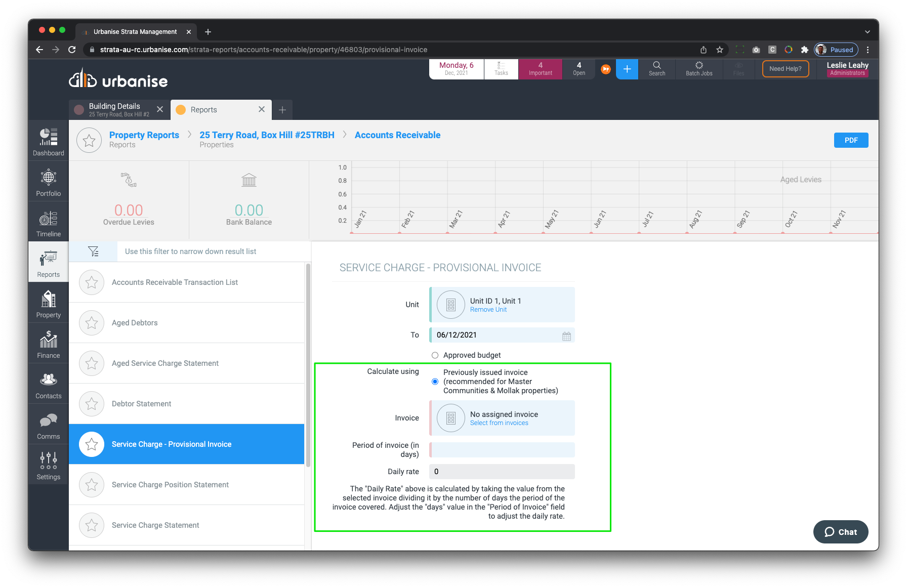Click the blue plus create button
Viewport: 907px width, 588px height.
click(627, 69)
